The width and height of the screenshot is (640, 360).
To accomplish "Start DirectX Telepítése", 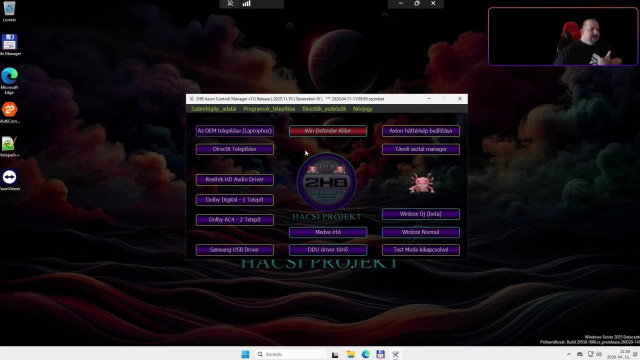I will tap(235, 149).
